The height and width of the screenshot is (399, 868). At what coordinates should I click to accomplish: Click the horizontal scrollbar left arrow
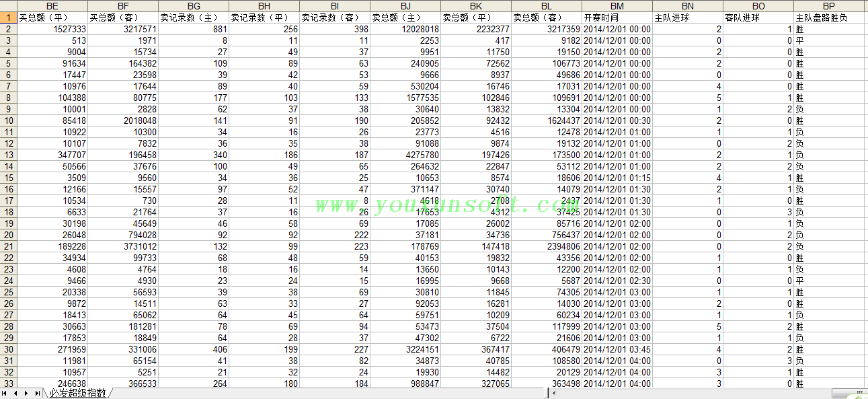coord(553,393)
